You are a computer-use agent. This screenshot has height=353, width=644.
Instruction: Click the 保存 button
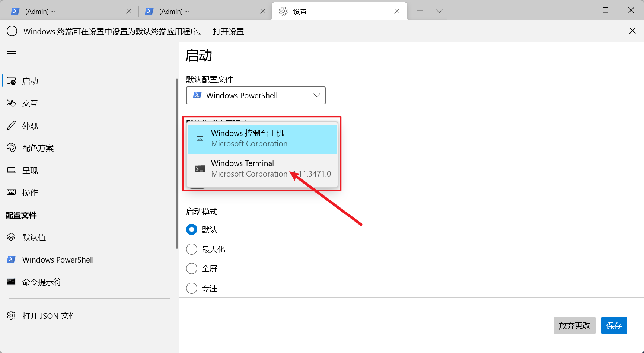pyautogui.click(x=614, y=325)
